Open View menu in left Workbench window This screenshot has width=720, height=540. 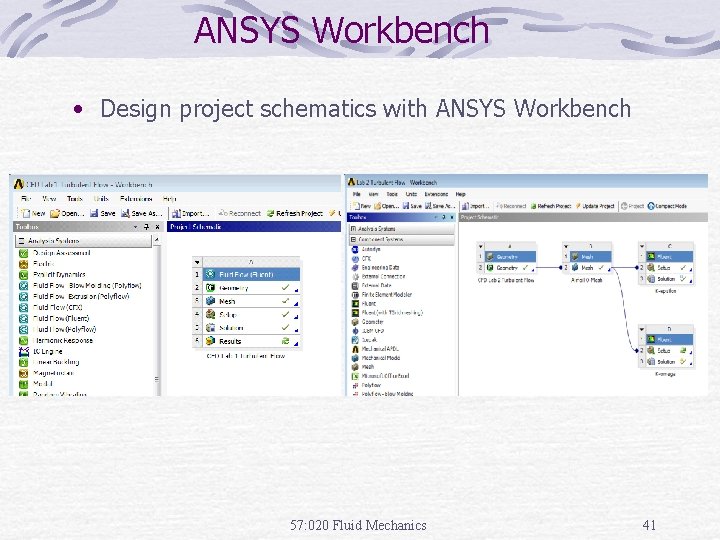(x=49, y=199)
